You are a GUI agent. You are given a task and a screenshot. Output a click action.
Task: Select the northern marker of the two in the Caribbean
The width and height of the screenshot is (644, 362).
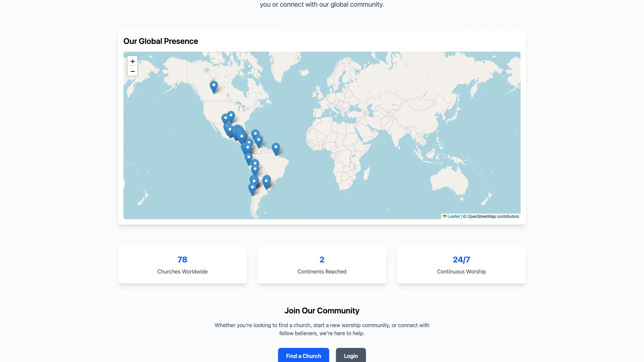click(x=255, y=134)
